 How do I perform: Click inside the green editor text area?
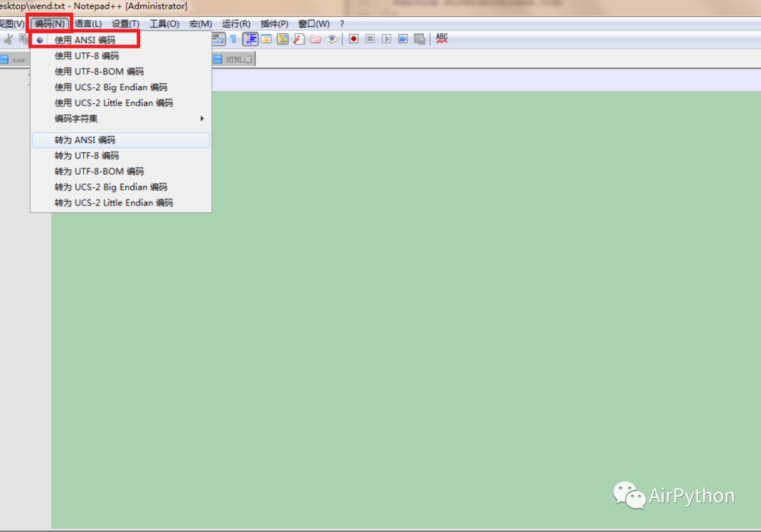(406, 309)
